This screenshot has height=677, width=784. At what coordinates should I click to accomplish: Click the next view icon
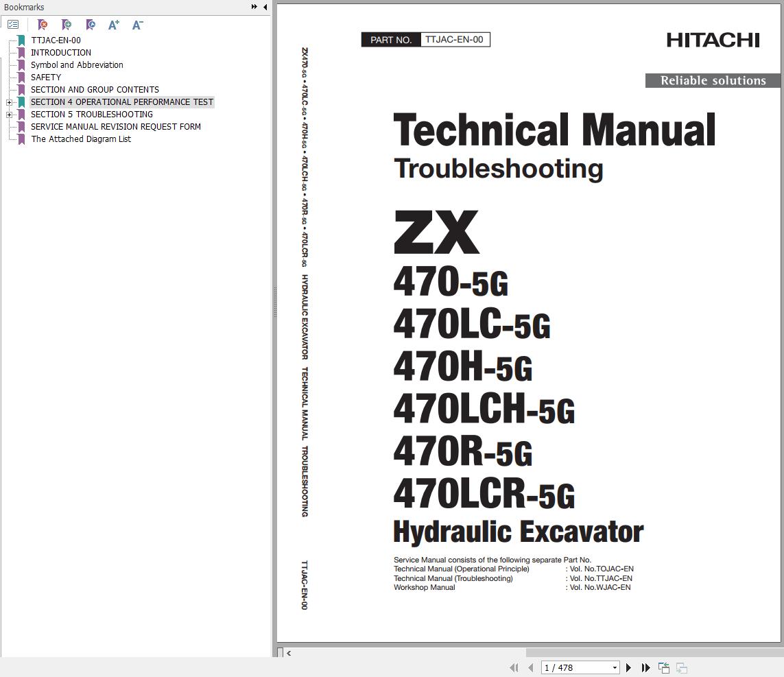pyautogui.click(x=682, y=667)
